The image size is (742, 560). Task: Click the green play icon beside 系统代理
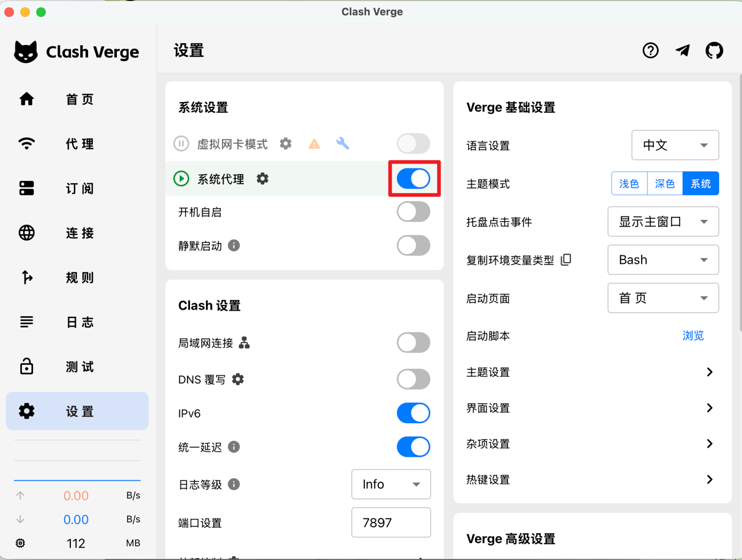(x=182, y=179)
